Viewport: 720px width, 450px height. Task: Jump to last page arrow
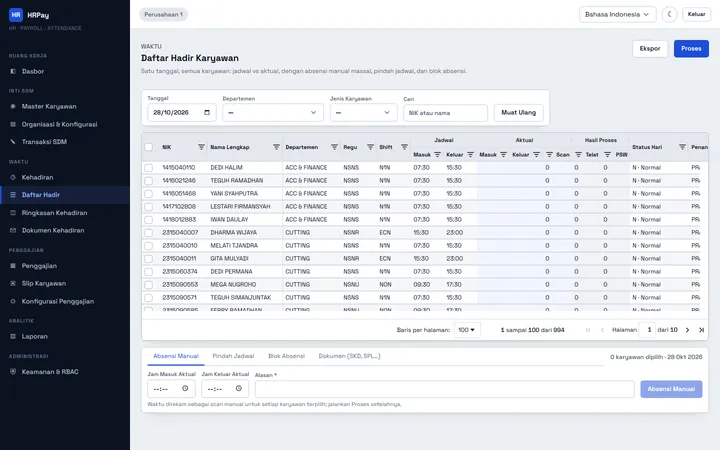pyautogui.click(x=701, y=330)
